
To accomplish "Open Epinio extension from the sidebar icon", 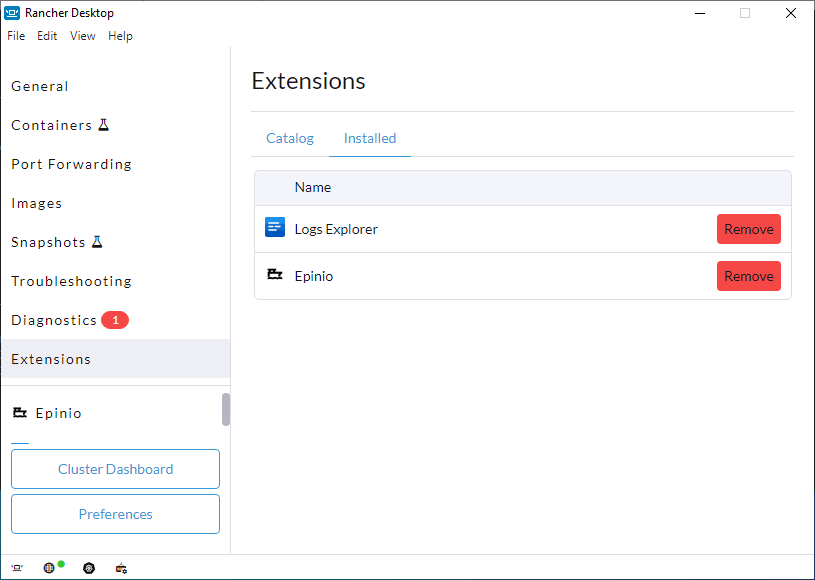I will coord(20,413).
